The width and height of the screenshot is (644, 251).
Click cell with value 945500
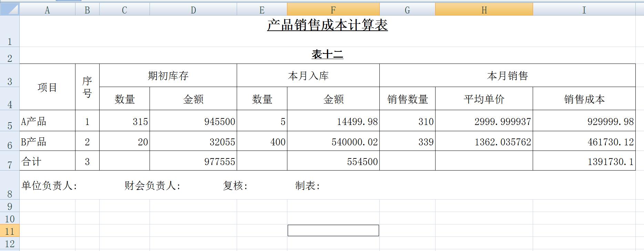point(193,120)
